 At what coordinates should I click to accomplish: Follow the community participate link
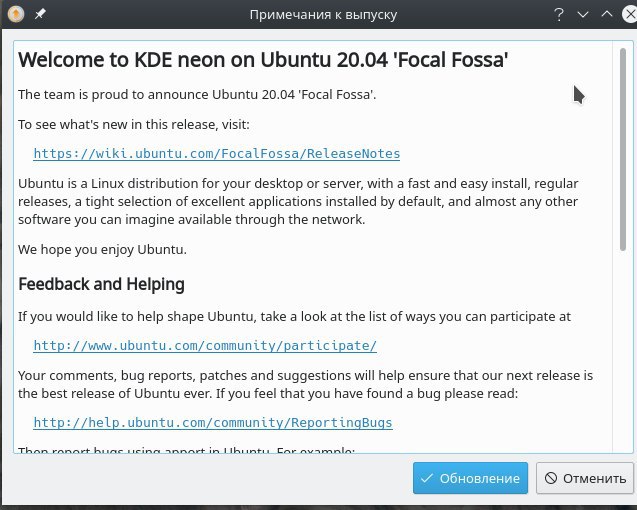(x=205, y=345)
